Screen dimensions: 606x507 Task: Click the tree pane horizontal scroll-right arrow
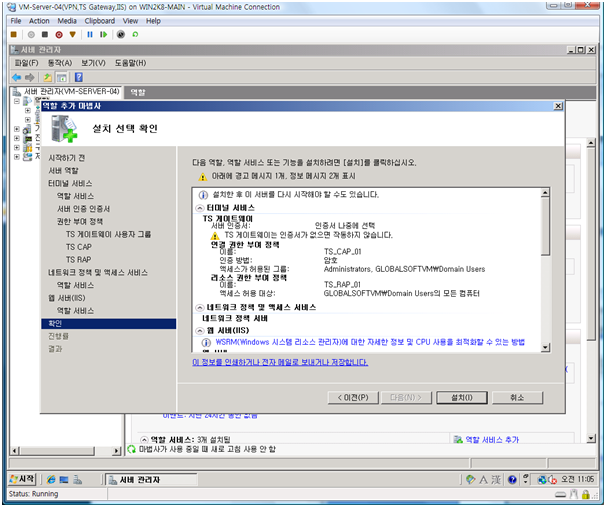(116, 451)
